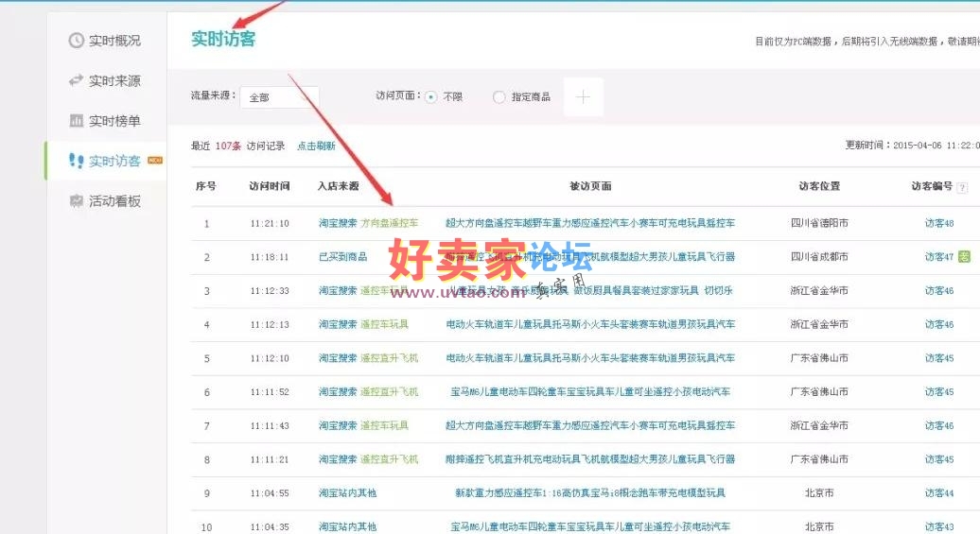Click the 点击刷新 link
The height and width of the screenshot is (534, 980).
pyautogui.click(x=316, y=146)
